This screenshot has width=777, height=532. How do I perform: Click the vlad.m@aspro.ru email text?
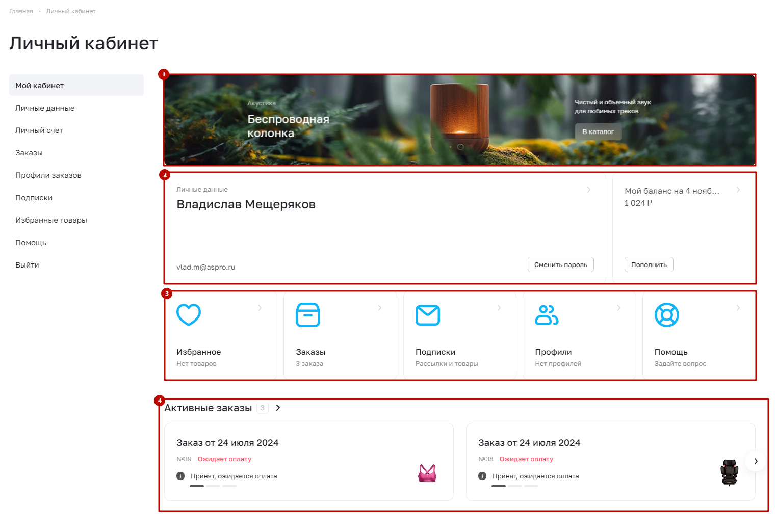tap(205, 267)
